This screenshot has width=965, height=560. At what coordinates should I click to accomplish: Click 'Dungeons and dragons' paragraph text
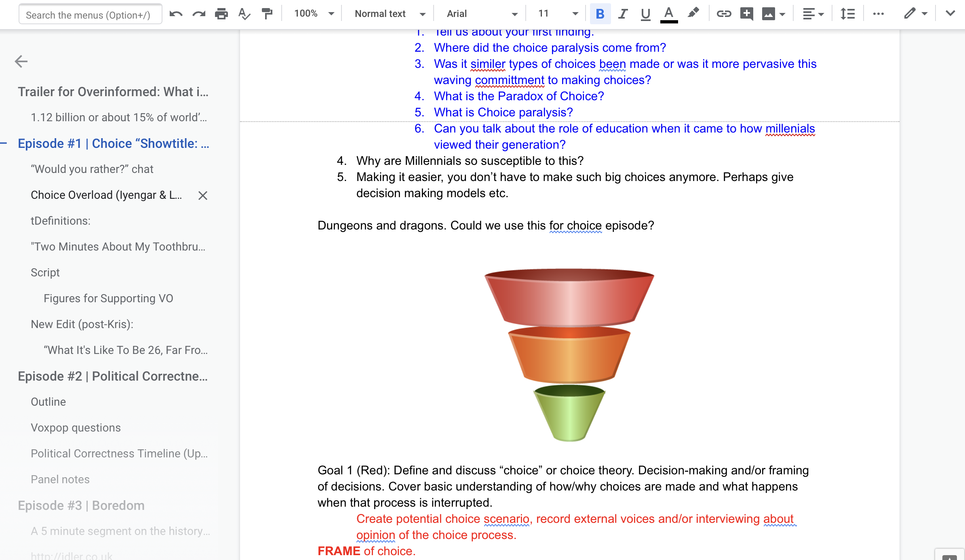click(486, 225)
